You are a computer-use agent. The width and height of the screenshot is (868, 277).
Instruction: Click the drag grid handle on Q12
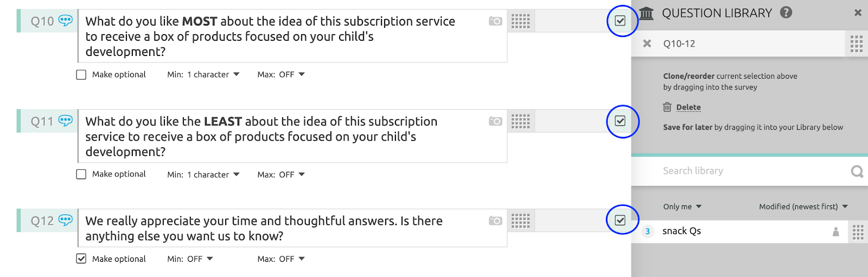tap(520, 221)
